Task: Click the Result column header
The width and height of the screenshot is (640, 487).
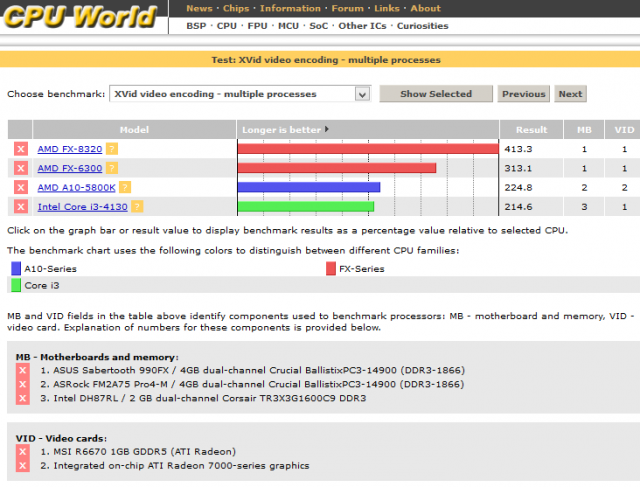Action: tap(531, 129)
